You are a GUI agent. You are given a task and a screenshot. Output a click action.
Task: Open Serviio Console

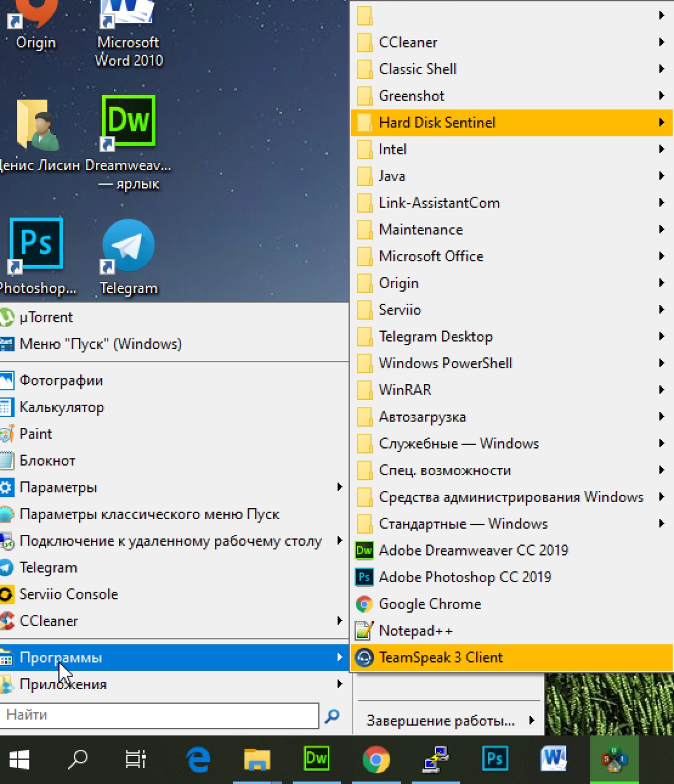[x=174, y=594]
